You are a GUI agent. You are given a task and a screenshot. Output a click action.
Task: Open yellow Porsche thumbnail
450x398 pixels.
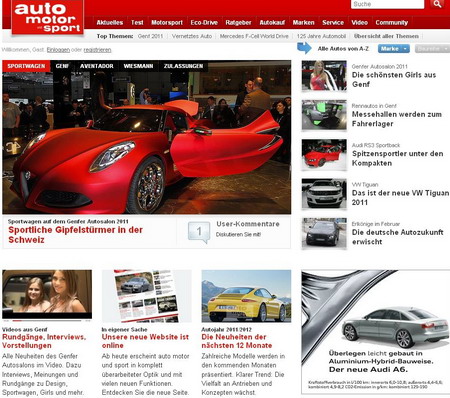pos(246,296)
